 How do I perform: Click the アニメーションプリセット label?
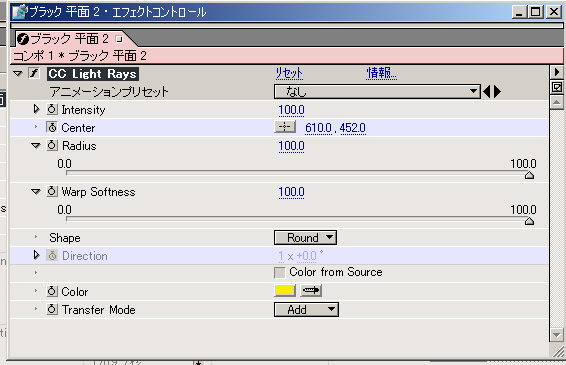(109, 92)
